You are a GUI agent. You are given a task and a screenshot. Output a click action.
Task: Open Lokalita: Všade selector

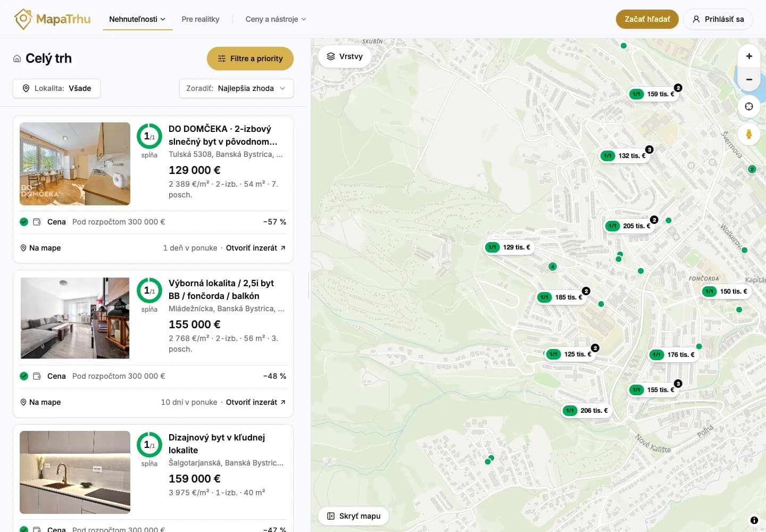[x=56, y=88]
